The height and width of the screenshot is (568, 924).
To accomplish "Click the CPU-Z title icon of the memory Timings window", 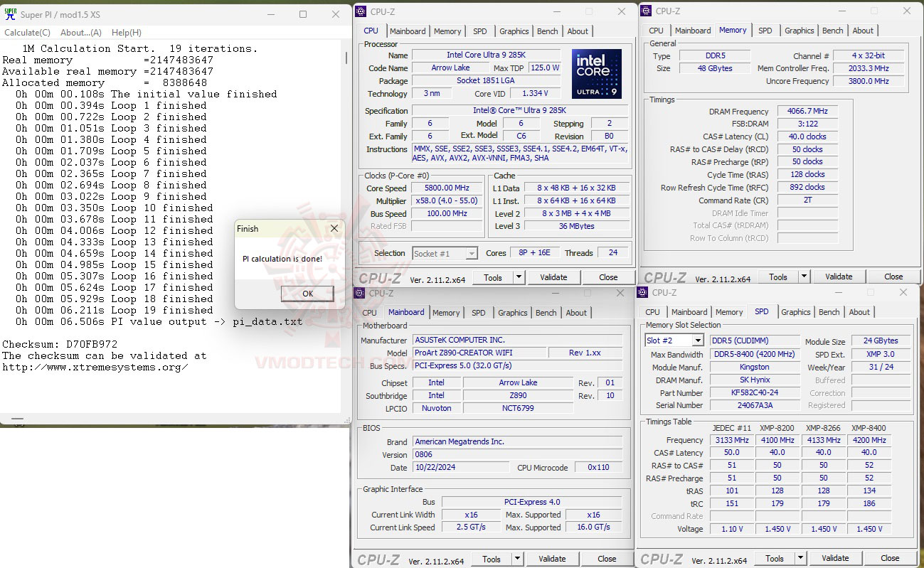I will [645, 11].
